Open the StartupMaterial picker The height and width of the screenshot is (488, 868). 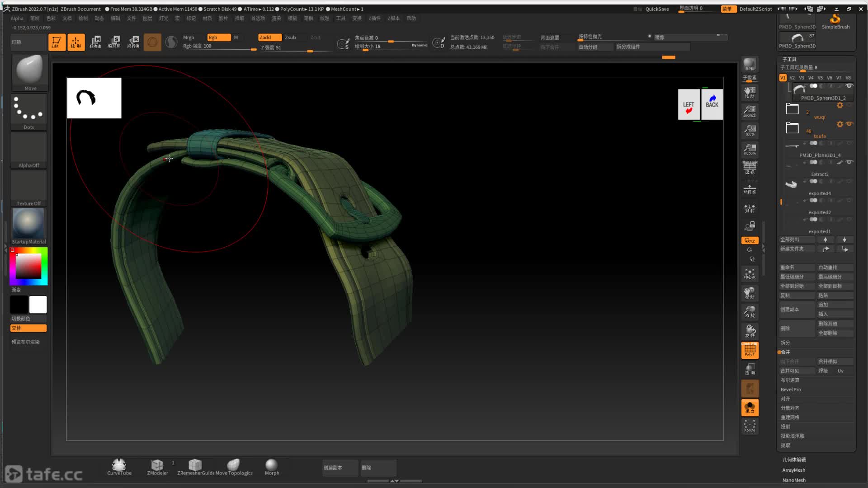pyautogui.click(x=29, y=226)
